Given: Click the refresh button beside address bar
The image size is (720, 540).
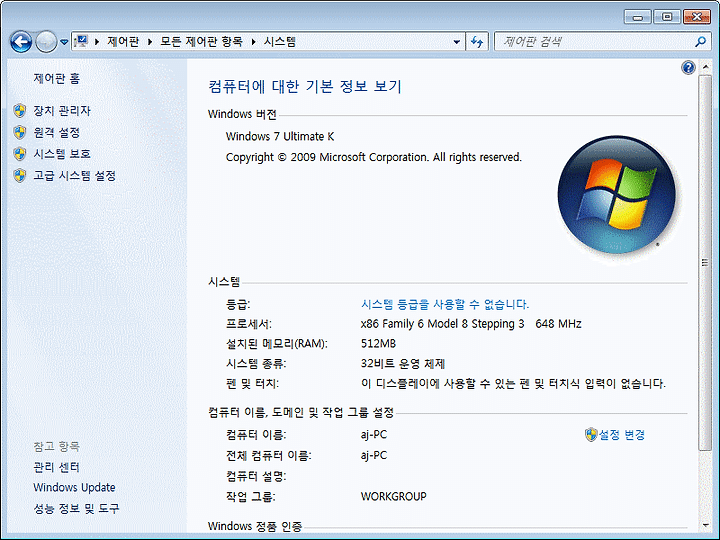Looking at the screenshot, I should pyautogui.click(x=477, y=42).
